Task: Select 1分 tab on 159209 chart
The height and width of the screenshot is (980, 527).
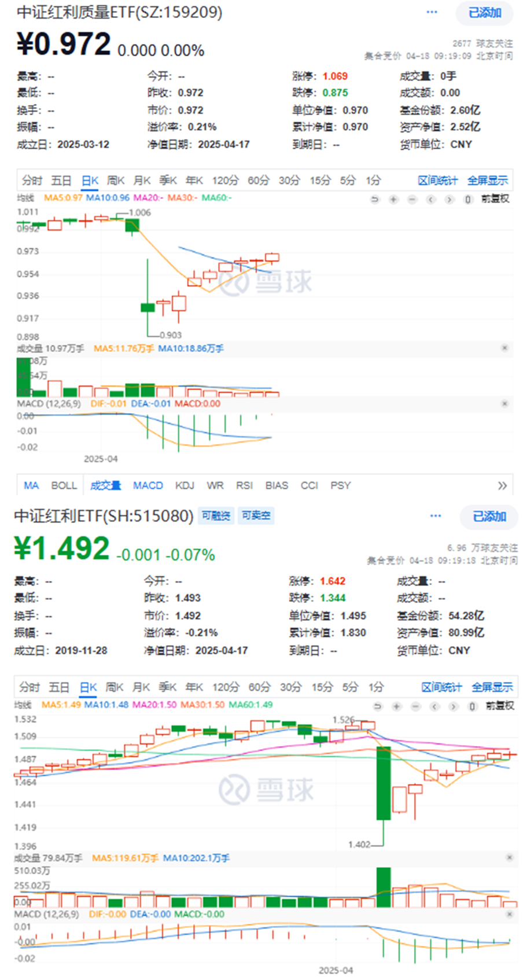Action: click(x=374, y=180)
